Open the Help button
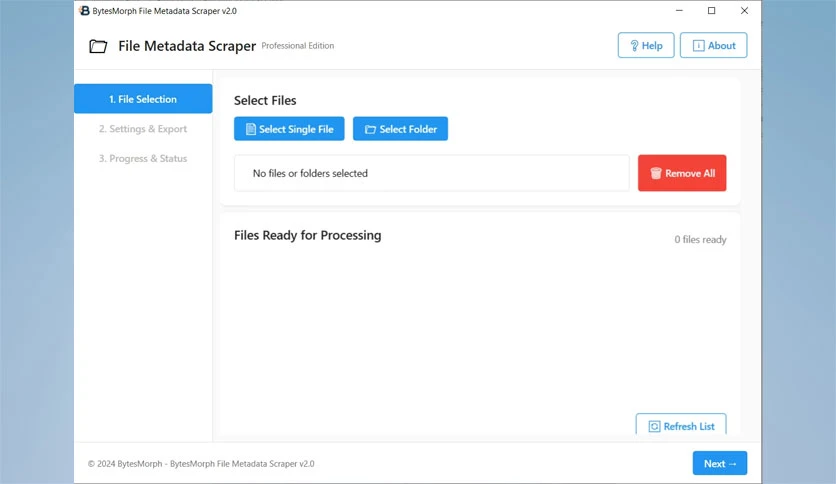 (646, 45)
